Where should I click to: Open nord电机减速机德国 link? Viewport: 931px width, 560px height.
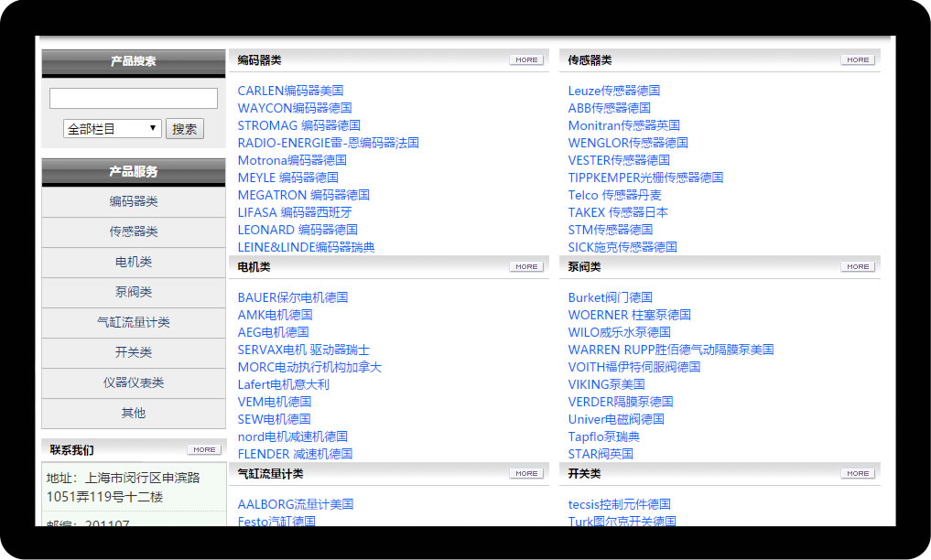pos(293,437)
